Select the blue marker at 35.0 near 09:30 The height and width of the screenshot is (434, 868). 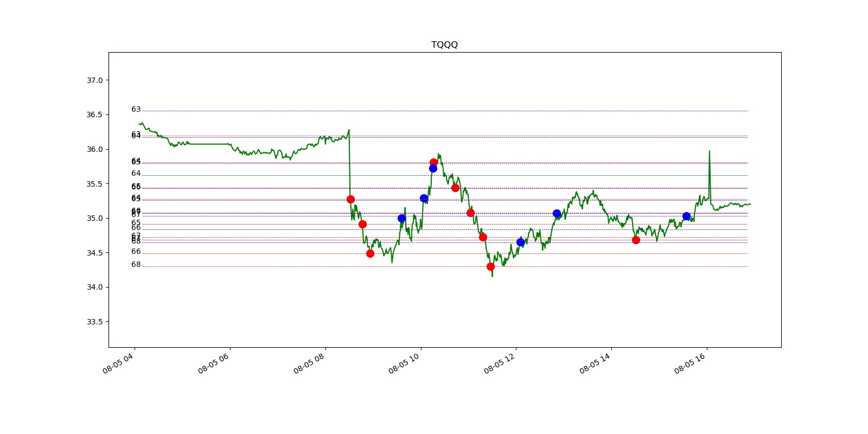[401, 218]
